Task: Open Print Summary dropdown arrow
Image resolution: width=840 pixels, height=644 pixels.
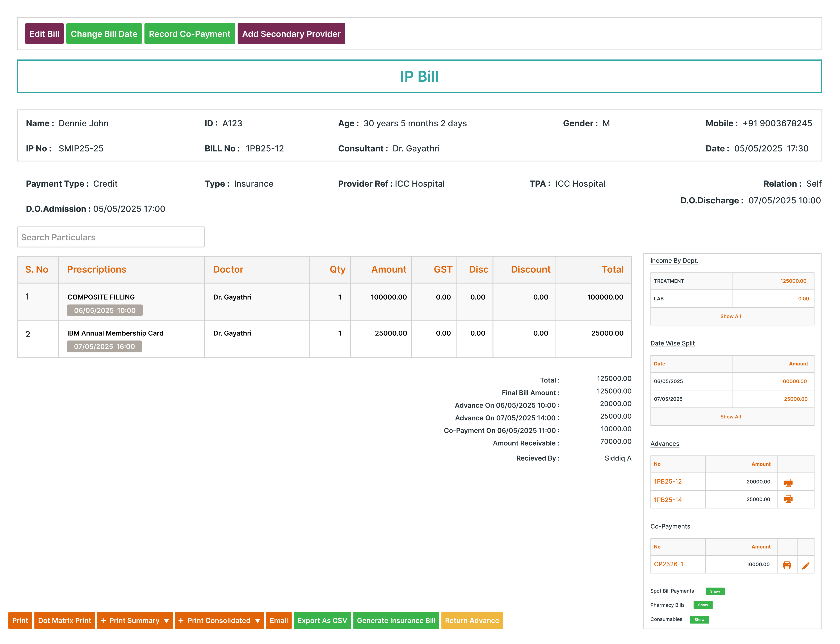Action: (x=166, y=621)
